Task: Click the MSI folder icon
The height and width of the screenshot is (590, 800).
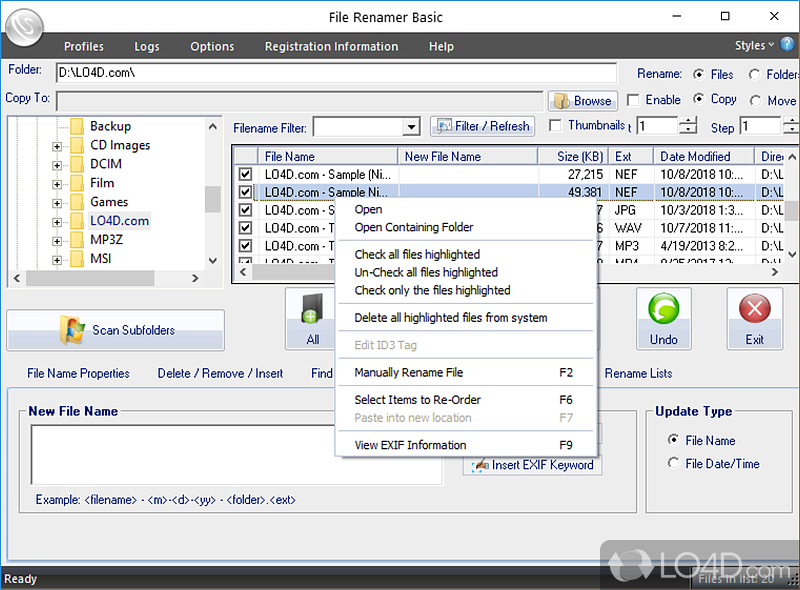Action: (77, 259)
